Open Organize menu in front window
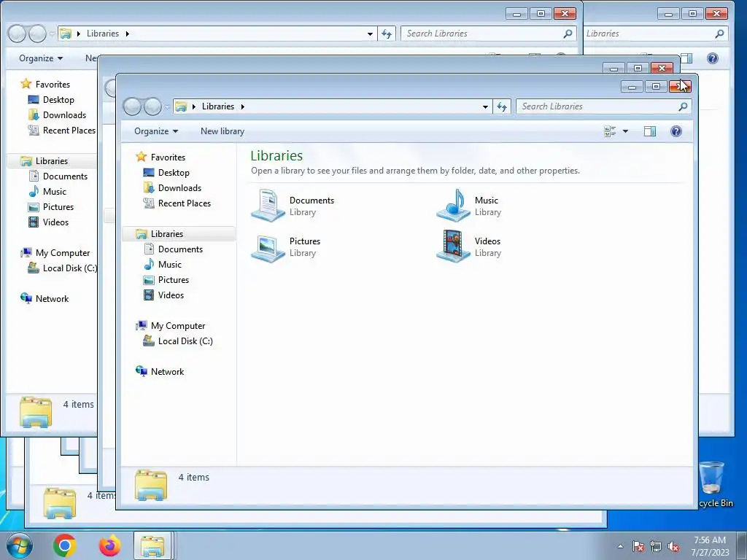The height and width of the screenshot is (560, 747). (156, 131)
